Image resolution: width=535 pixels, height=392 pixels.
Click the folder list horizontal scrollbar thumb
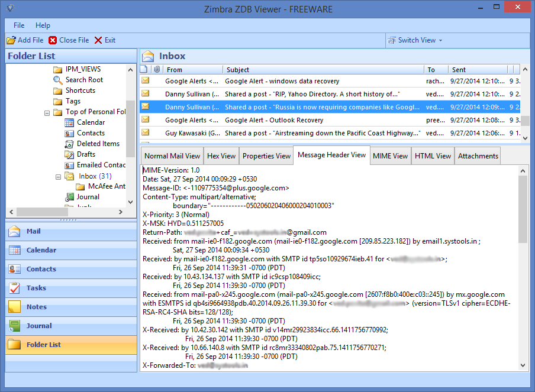coord(42,212)
